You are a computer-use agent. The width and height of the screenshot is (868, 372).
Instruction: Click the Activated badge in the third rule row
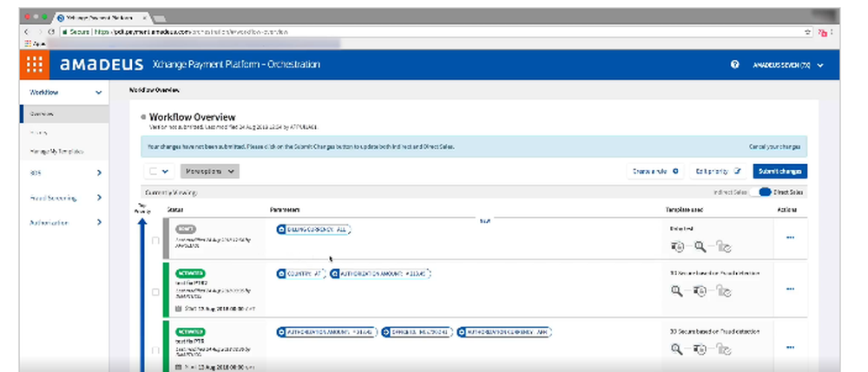[191, 331]
